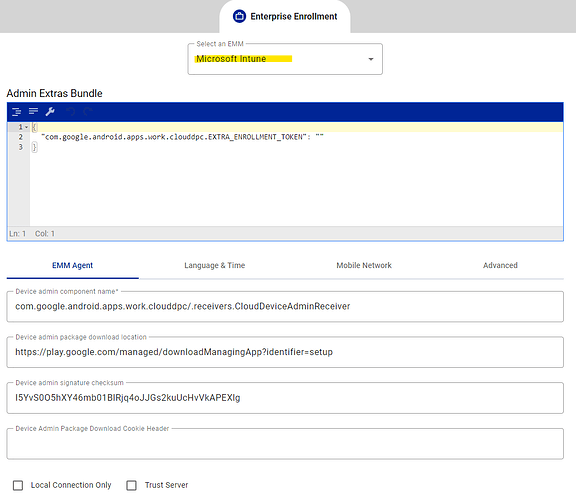
Task: Enable the Local Connection Only checkbox
Action: 18,485
